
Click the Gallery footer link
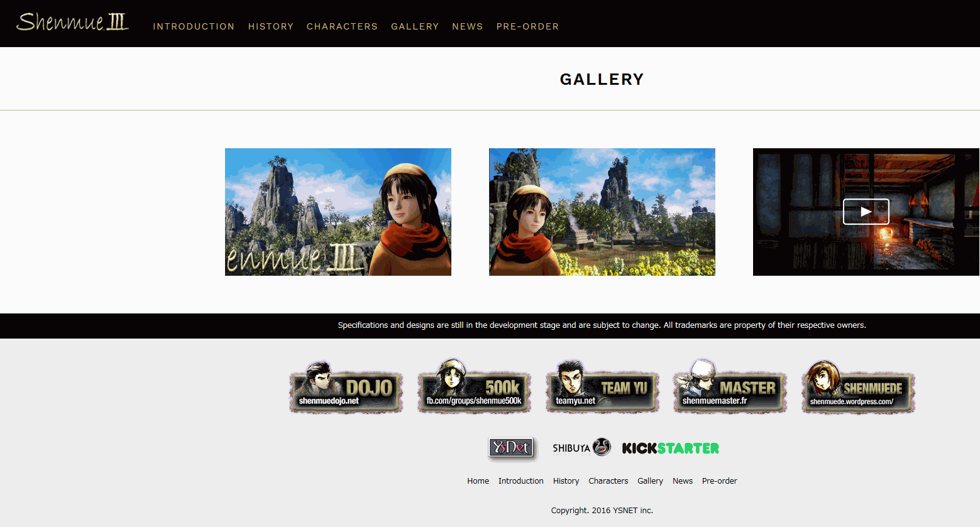click(650, 481)
